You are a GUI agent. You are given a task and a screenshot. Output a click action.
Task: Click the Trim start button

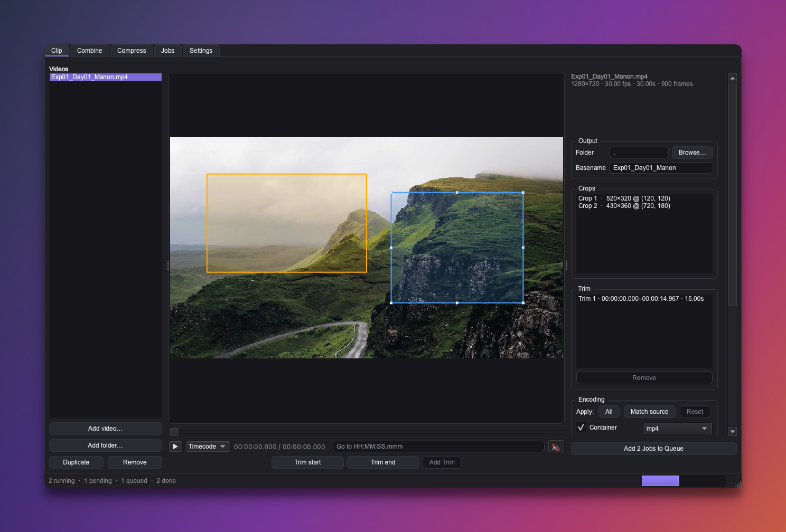pos(307,462)
